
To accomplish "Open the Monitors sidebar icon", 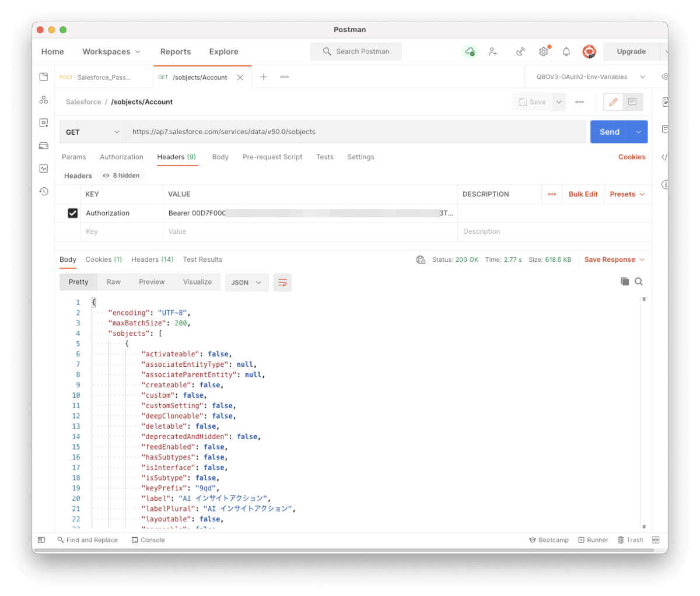I will [x=44, y=169].
